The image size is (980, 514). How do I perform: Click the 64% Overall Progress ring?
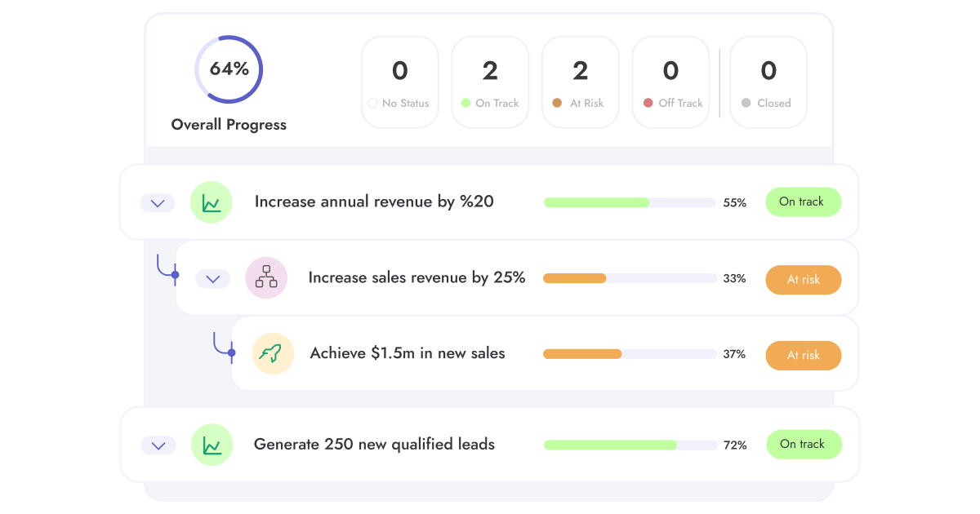pos(229,69)
